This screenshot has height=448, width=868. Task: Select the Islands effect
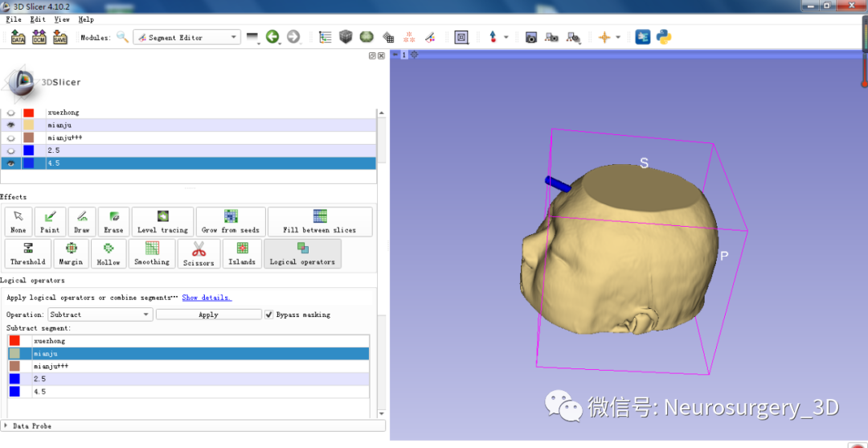point(242,253)
